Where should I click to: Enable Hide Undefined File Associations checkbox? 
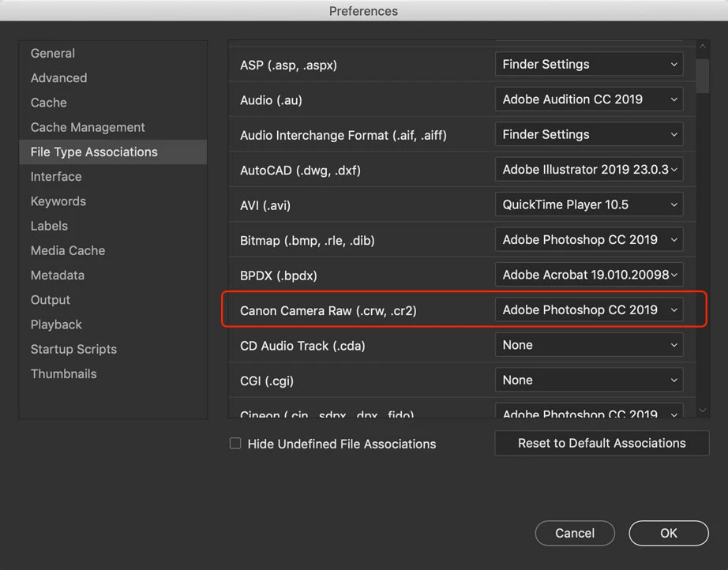(235, 443)
